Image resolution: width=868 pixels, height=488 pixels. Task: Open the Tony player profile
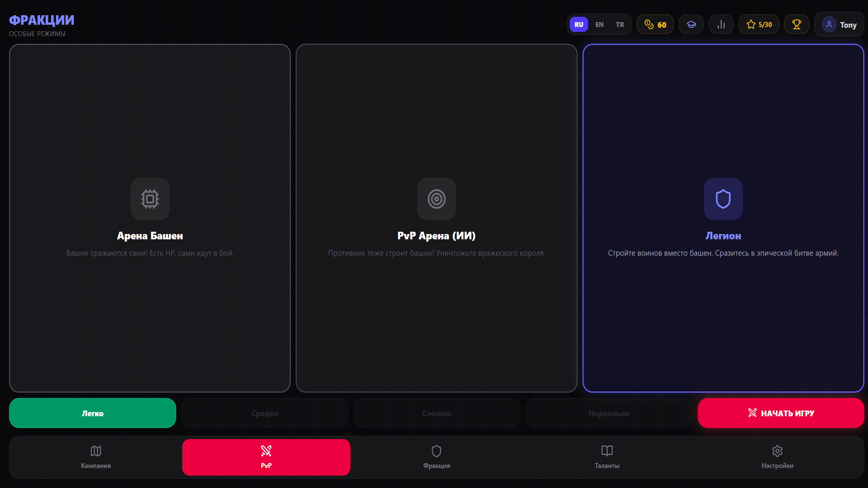click(839, 24)
